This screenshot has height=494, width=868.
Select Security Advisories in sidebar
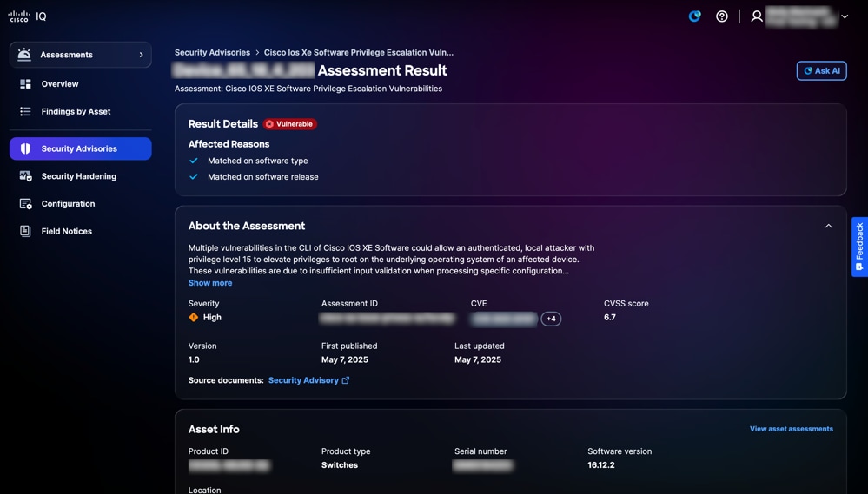80,148
